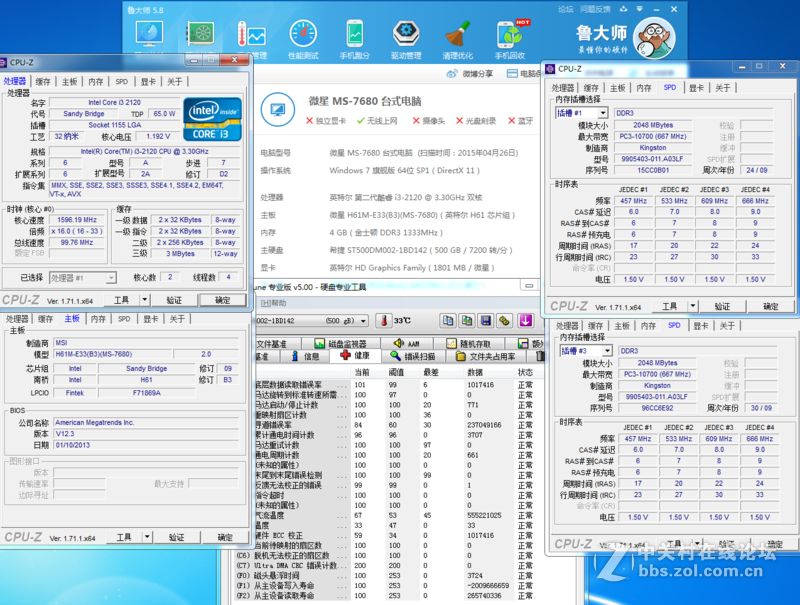Click 阈值 column header in HD Tune health table
800x605 pixels.
point(396,372)
